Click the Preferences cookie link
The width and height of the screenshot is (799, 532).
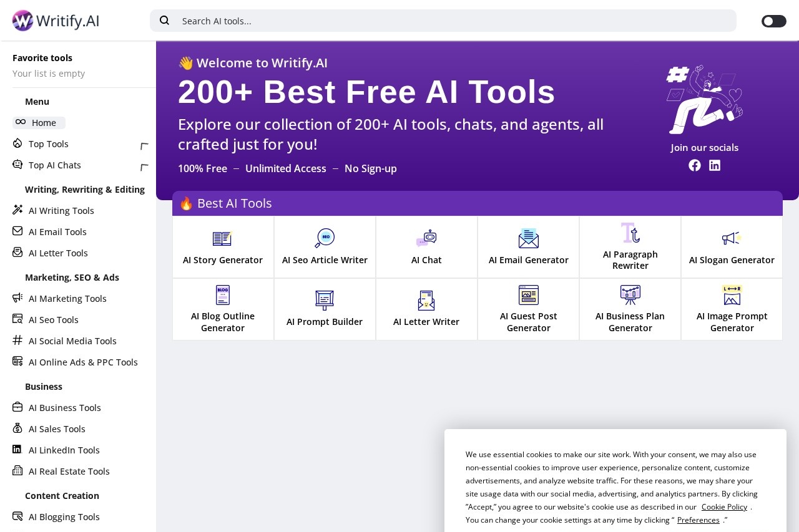tap(698, 520)
